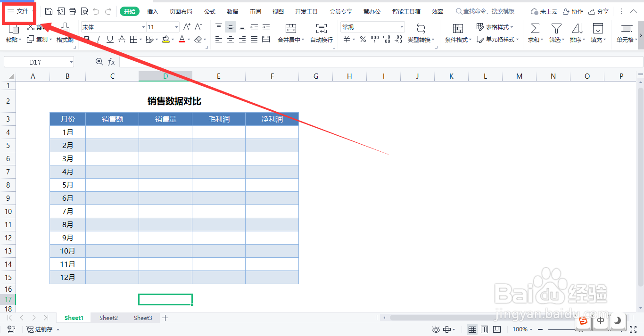Align text left
Image resolution: width=644 pixels, height=336 pixels.
point(219,40)
